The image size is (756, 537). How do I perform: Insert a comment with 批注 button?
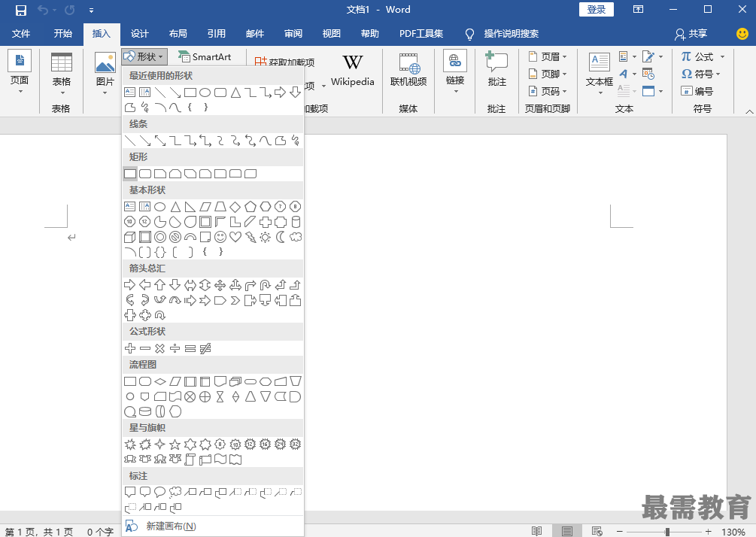point(496,70)
